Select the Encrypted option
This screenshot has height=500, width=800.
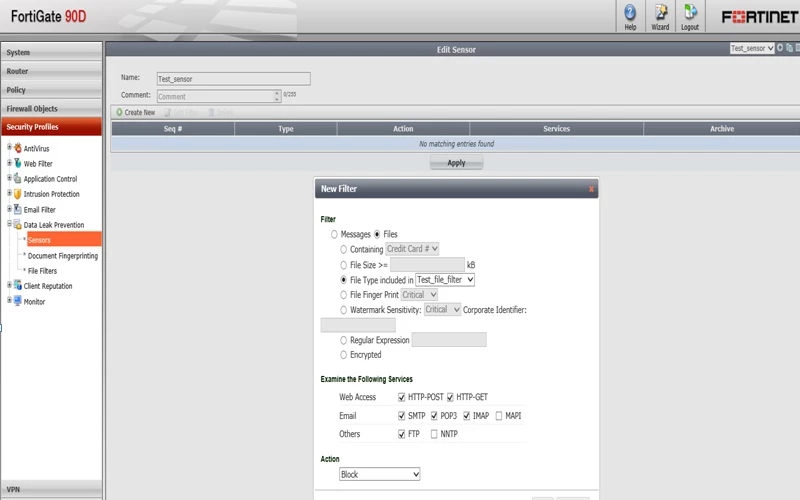(343, 355)
